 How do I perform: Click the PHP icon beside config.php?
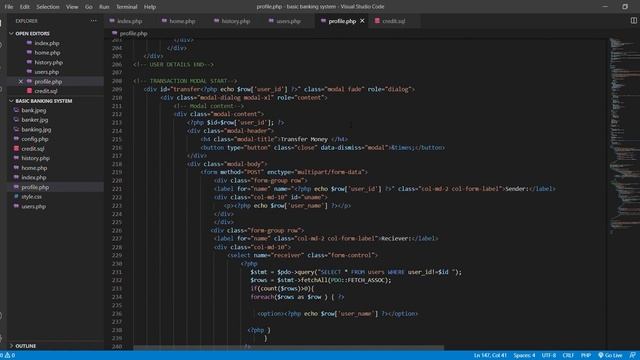pyautogui.click(x=16, y=139)
